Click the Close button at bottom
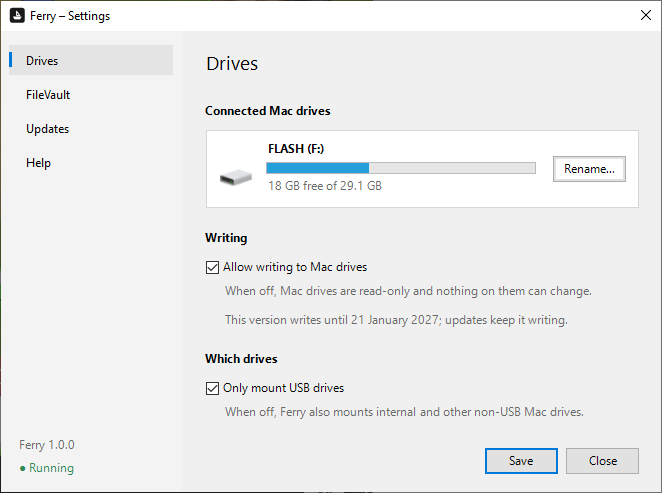Image resolution: width=662 pixels, height=493 pixels. tap(602, 460)
